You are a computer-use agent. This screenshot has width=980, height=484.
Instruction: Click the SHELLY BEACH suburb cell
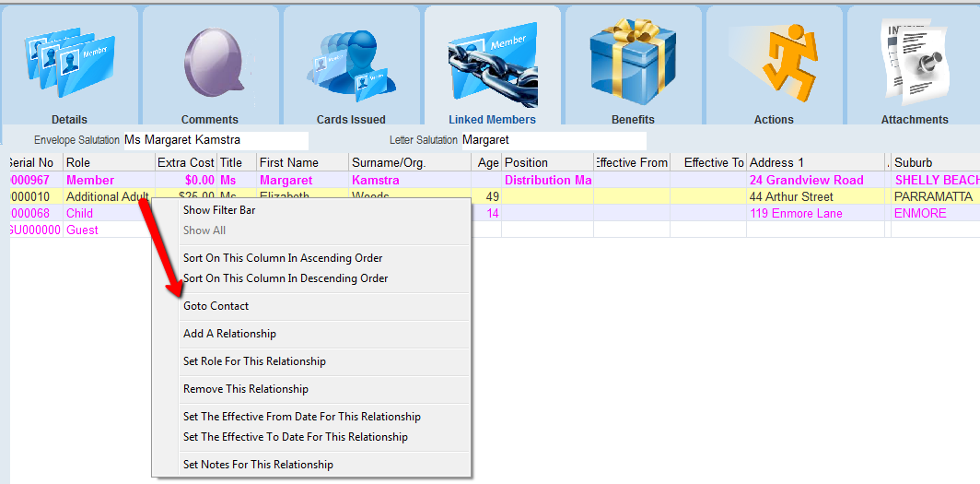936,180
